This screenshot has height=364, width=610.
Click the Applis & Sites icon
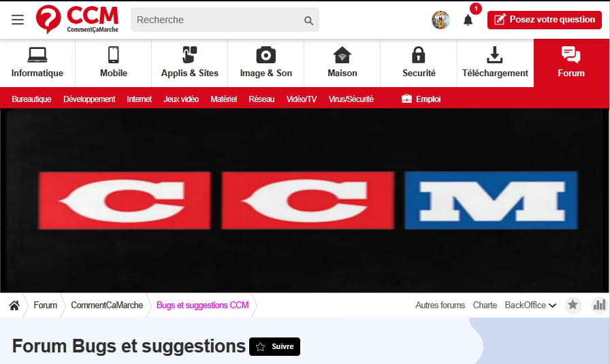(190, 55)
